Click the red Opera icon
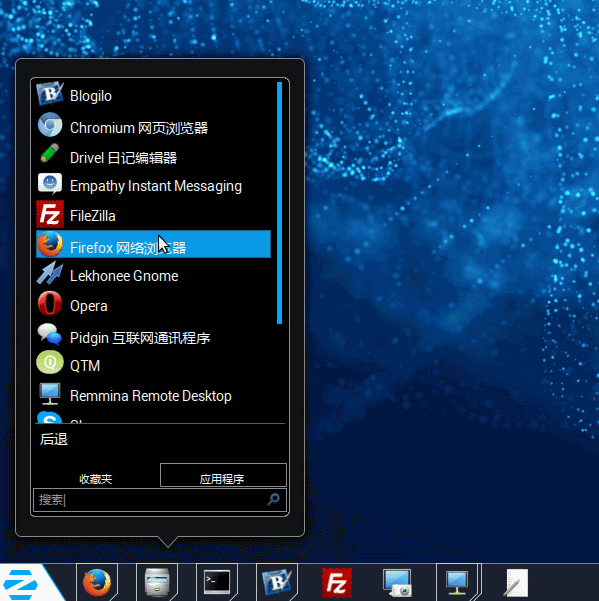 [50, 303]
